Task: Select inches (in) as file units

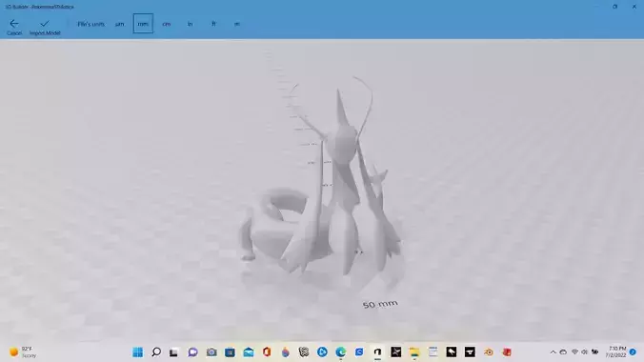Action: click(x=190, y=24)
